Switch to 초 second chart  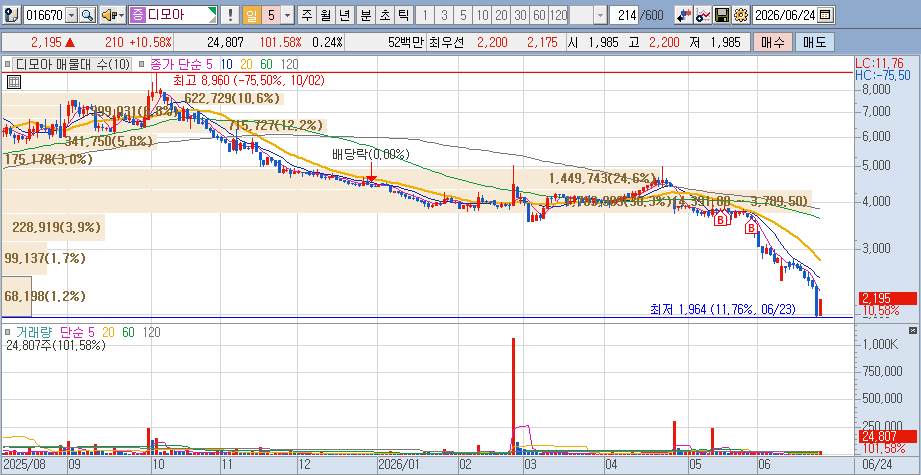pyautogui.click(x=384, y=15)
